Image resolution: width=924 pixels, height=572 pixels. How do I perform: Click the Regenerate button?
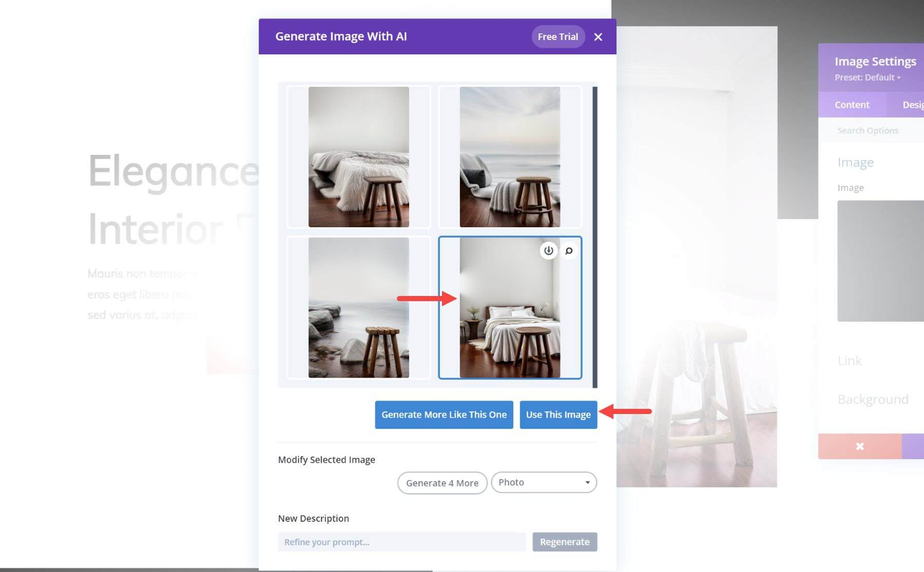coord(565,542)
